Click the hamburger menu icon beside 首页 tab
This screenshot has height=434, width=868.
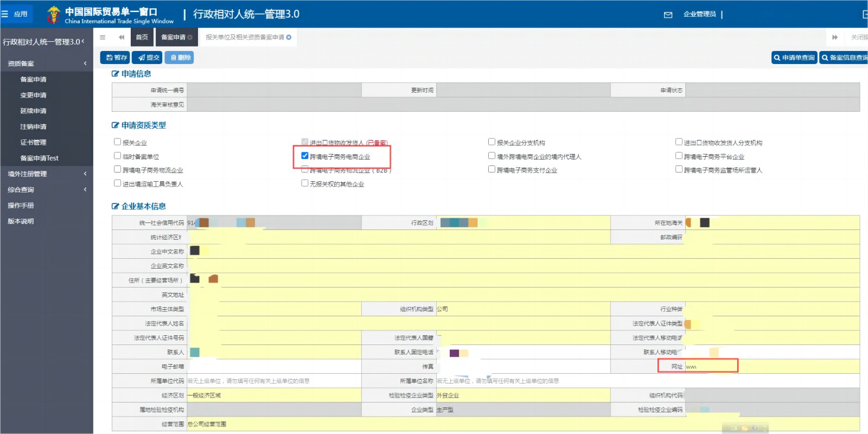pos(103,37)
